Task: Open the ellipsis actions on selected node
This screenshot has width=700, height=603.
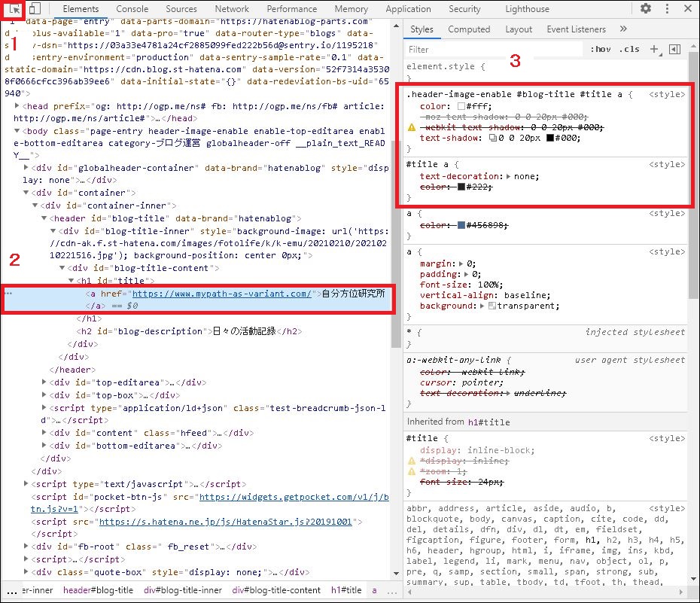Action: [x=8, y=294]
